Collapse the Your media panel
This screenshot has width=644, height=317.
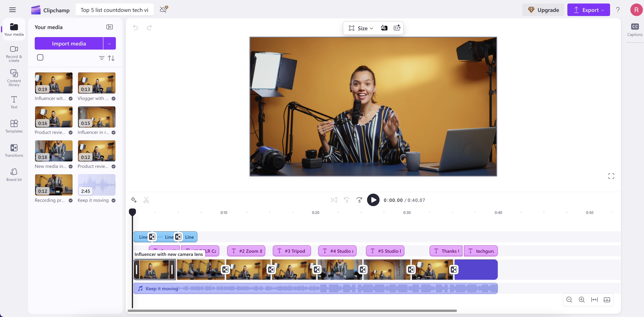tap(109, 27)
